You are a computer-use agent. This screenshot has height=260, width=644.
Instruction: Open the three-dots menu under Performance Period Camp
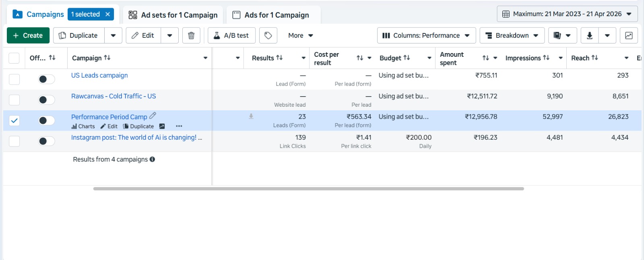tap(179, 126)
